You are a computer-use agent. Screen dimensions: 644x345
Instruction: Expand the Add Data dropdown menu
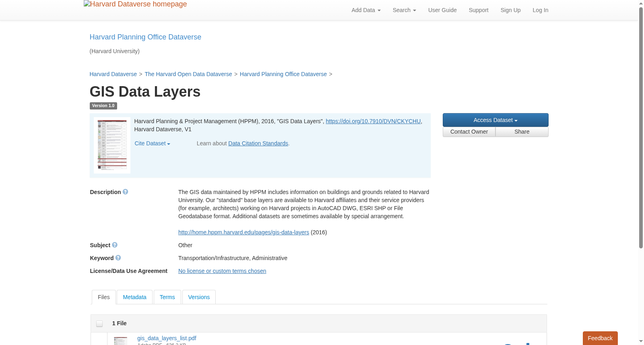click(366, 10)
